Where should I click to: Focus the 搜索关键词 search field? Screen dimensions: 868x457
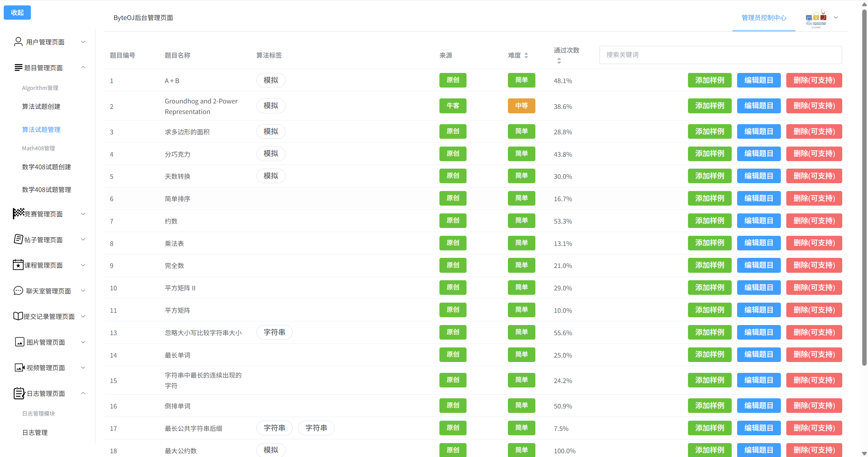(x=721, y=55)
